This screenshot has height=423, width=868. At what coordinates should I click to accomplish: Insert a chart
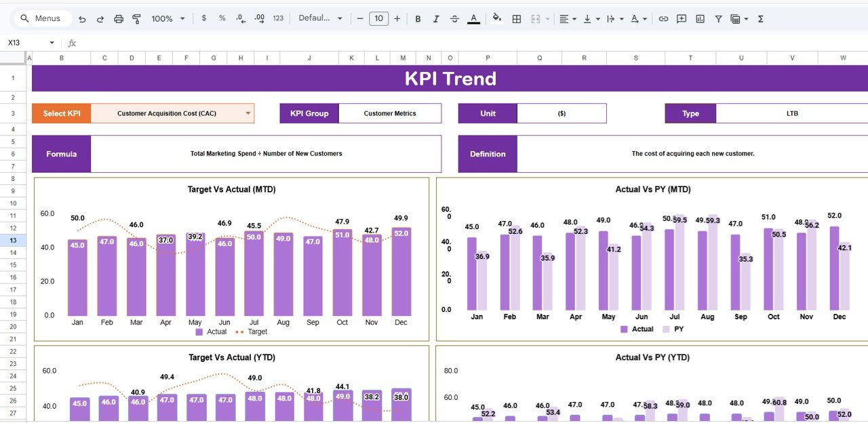[x=700, y=19]
